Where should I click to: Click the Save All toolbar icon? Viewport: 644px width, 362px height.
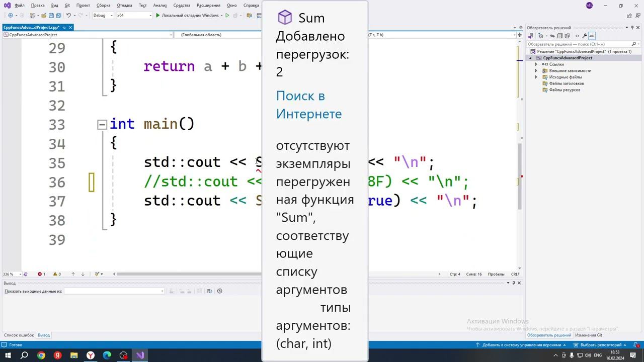tap(58, 16)
